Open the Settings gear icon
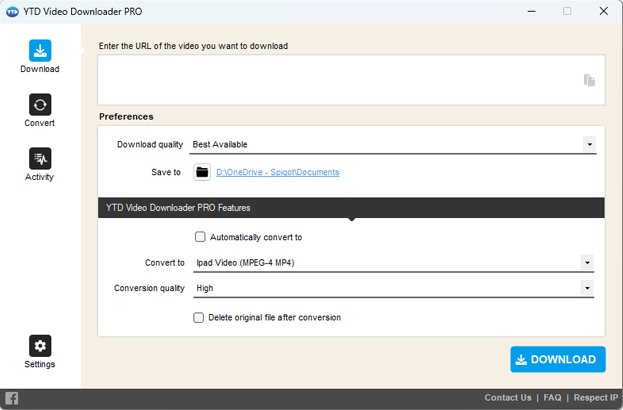Viewport: 623px width, 410px height. tap(40, 346)
